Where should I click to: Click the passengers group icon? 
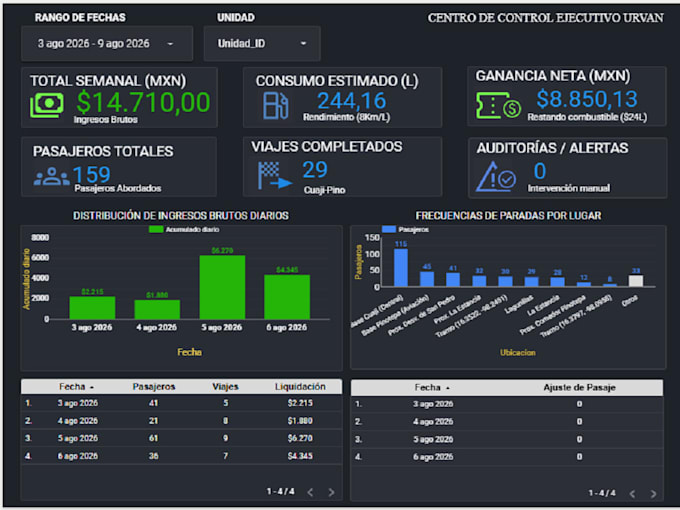point(52,176)
